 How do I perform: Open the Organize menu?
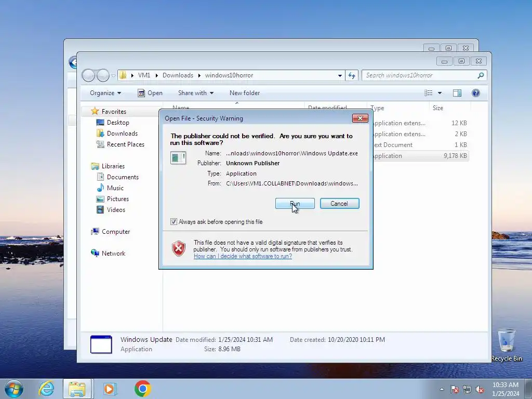pyautogui.click(x=105, y=93)
